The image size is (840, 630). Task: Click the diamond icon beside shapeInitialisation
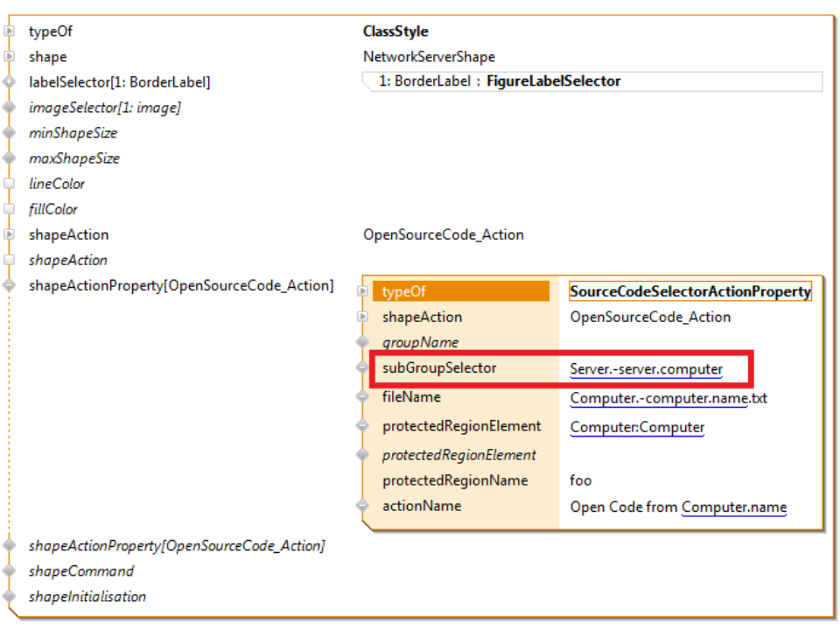point(10,597)
